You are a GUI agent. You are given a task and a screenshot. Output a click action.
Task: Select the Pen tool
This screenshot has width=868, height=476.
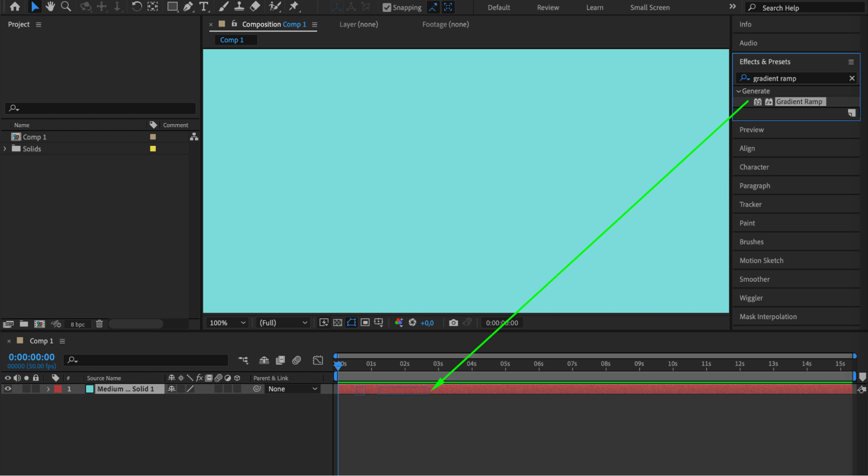click(x=188, y=7)
